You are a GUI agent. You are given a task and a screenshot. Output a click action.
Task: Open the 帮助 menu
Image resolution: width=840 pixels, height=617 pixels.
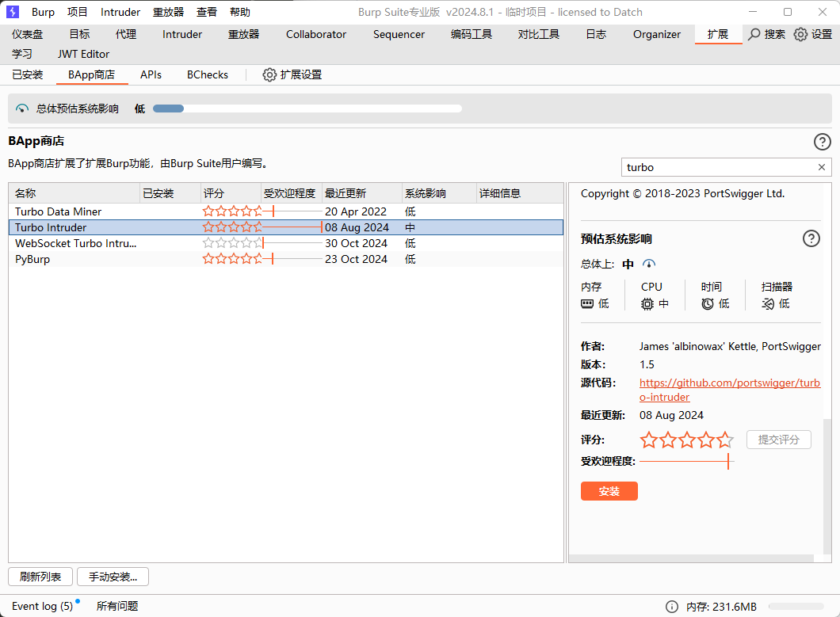(240, 12)
